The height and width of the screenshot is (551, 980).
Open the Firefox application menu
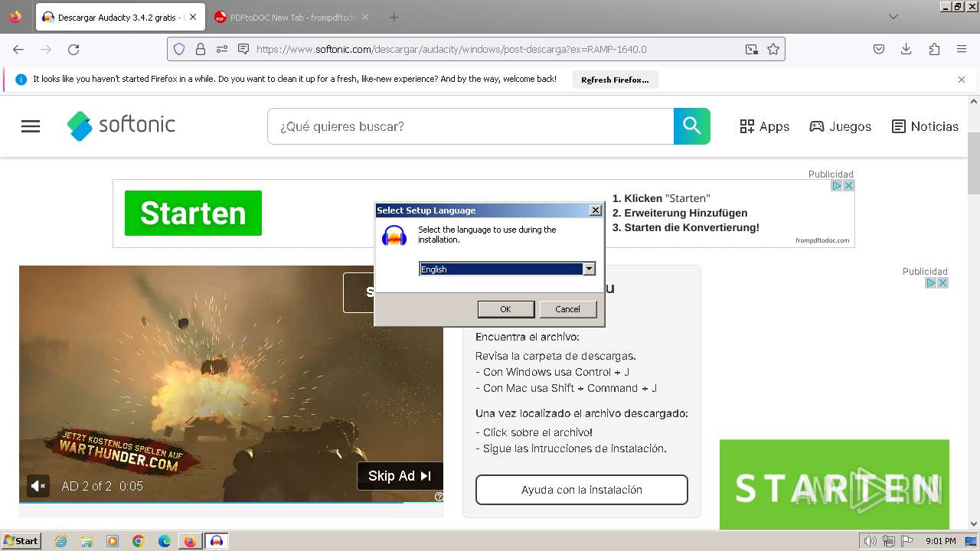[x=962, y=49]
